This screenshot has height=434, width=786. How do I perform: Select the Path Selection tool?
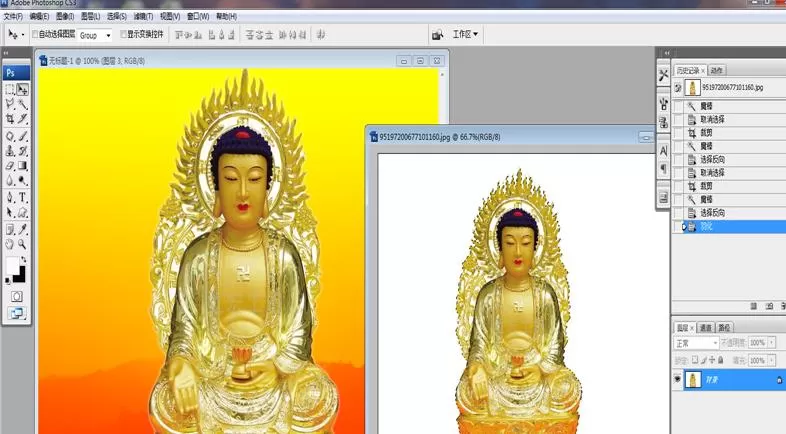pyautogui.click(x=10, y=212)
